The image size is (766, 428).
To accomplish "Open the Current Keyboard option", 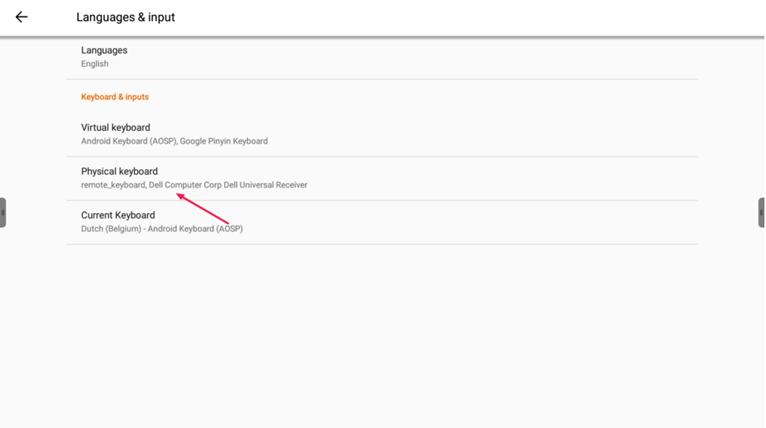I will [382, 222].
